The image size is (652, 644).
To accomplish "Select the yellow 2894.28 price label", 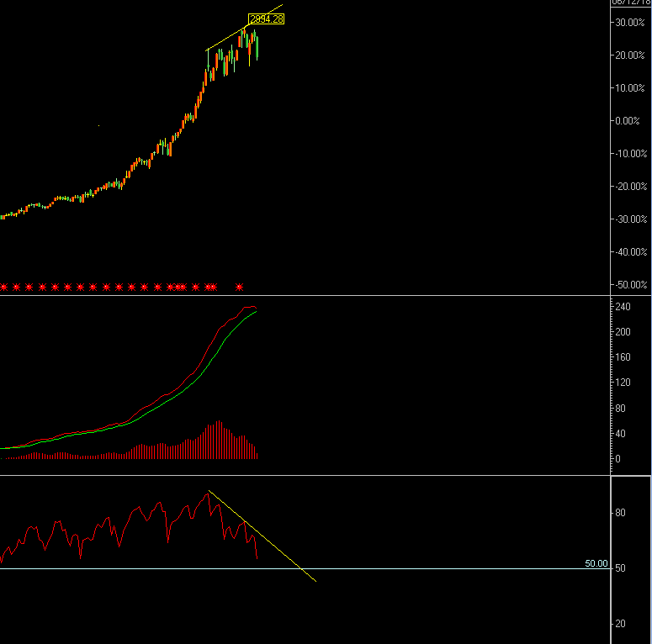I will [x=266, y=19].
